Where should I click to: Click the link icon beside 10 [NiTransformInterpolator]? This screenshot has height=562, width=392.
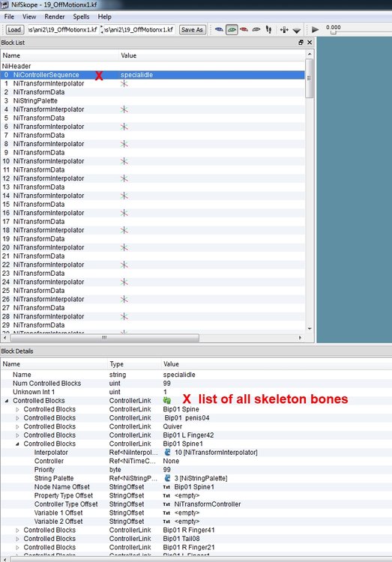coord(167,453)
